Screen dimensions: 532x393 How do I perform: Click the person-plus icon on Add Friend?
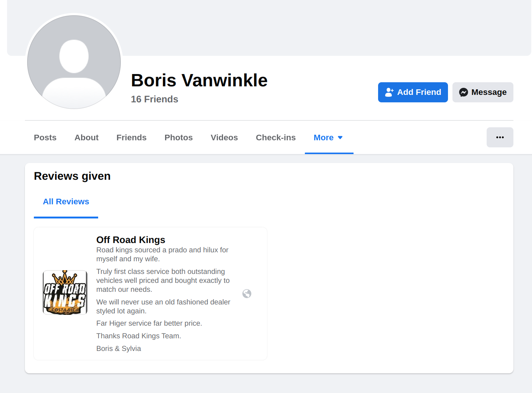tap(389, 92)
